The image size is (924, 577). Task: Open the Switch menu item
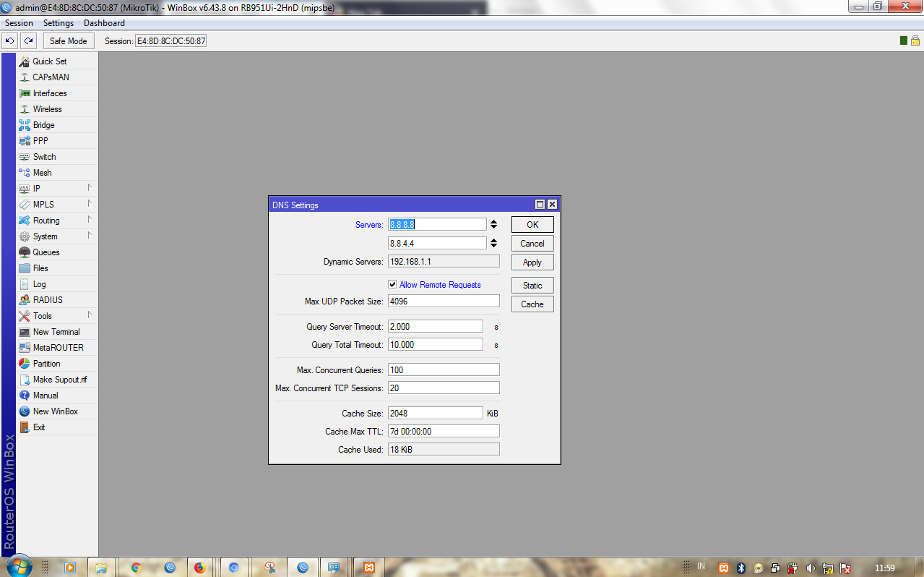(57, 157)
